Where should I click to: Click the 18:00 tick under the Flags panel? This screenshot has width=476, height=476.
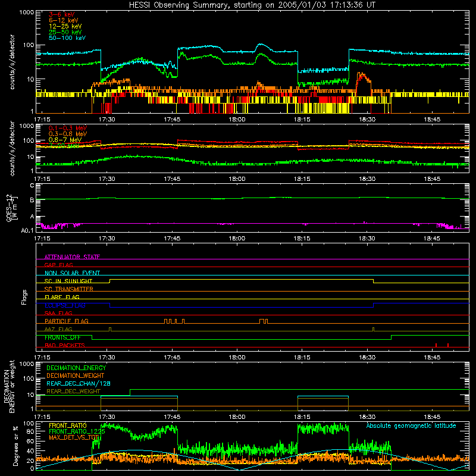(x=237, y=358)
